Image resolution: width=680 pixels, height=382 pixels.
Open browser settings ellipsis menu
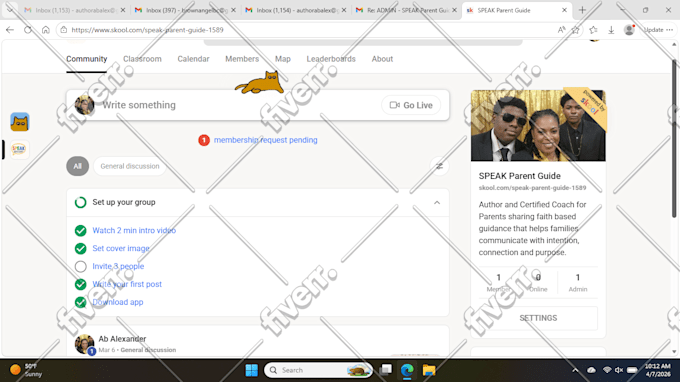coord(670,29)
